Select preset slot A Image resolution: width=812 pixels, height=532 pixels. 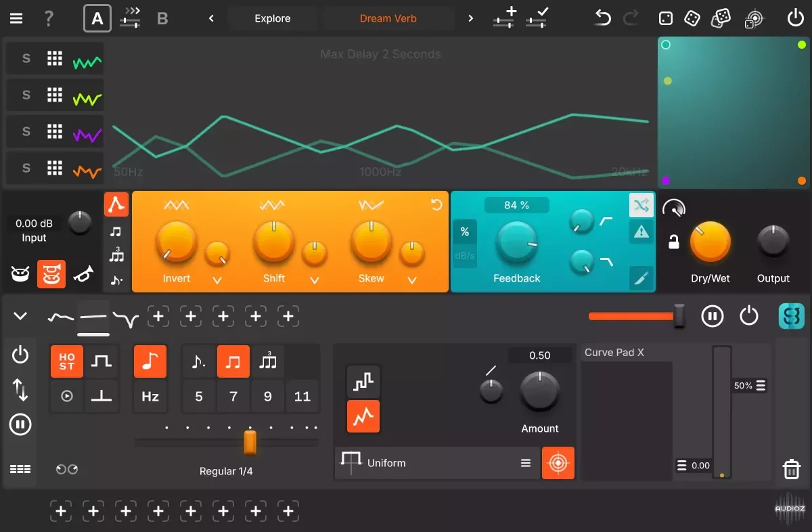[x=97, y=18]
